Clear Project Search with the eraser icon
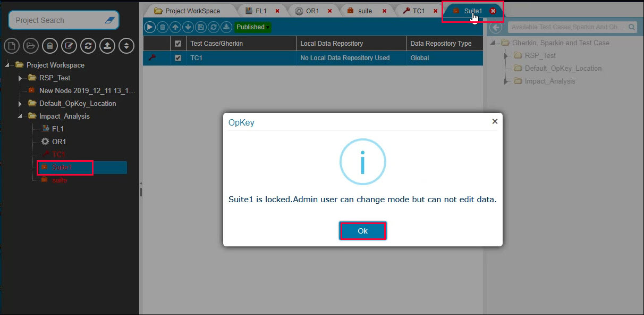This screenshot has height=315, width=644. point(109,20)
